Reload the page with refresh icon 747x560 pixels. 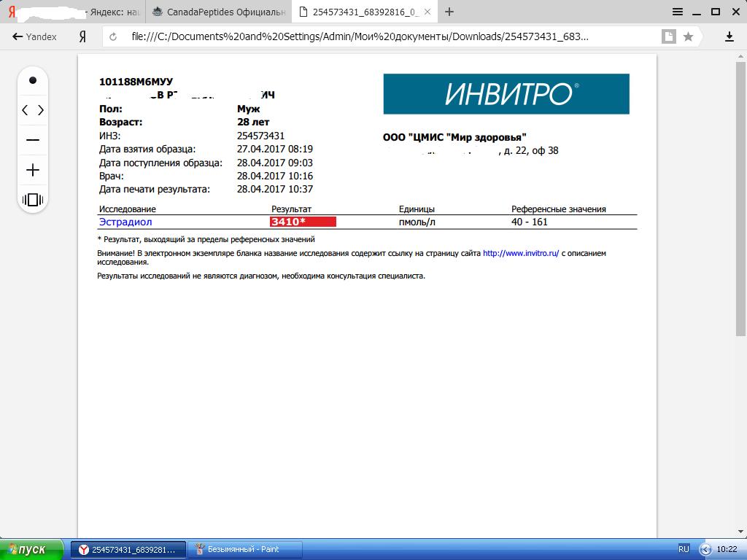point(113,36)
